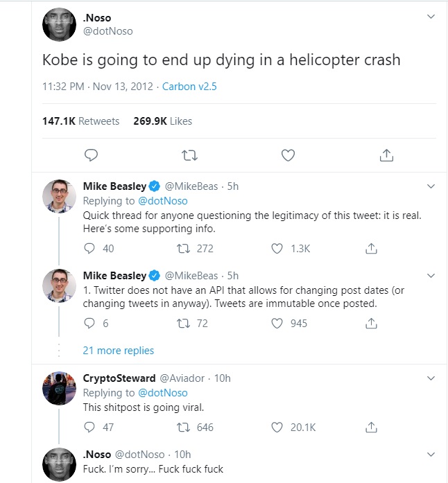Reply to the main Kobe helicopter tweet
The image size is (448, 483).
91,155
